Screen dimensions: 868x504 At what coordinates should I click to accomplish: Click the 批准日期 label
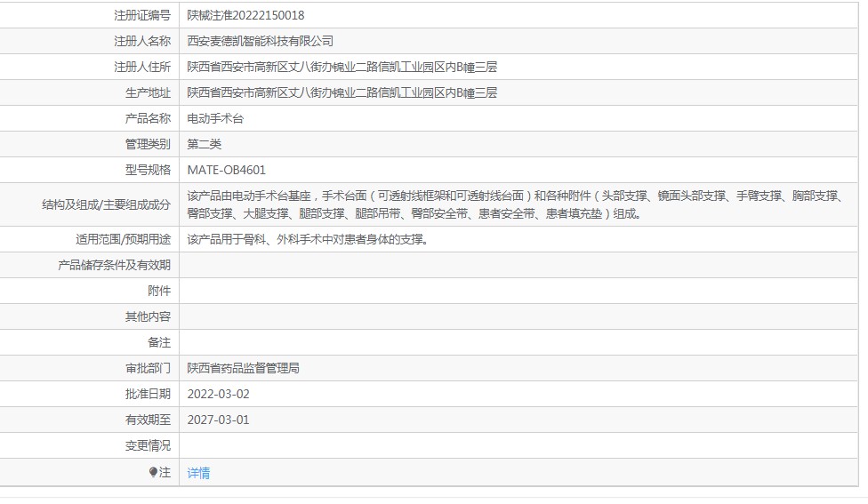click(148, 394)
